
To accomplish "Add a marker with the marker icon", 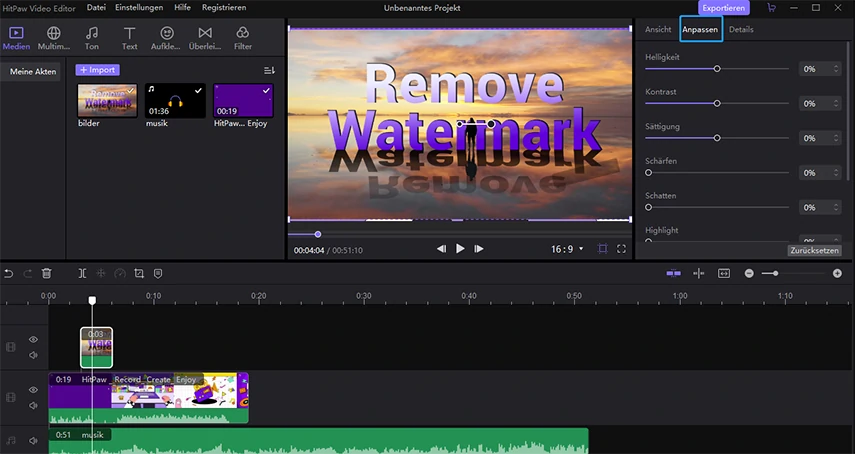I will pyautogui.click(x=158, y=274).
